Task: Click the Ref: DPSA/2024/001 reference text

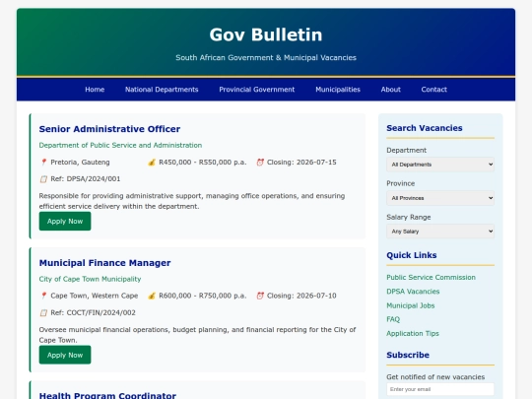Action: (x=86, y=178)
